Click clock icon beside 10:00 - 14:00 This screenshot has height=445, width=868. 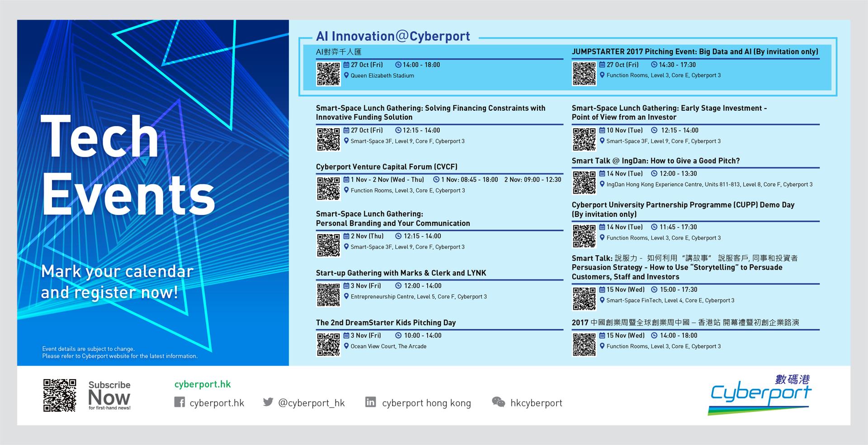pyautogui.click(x=398, y=335)
